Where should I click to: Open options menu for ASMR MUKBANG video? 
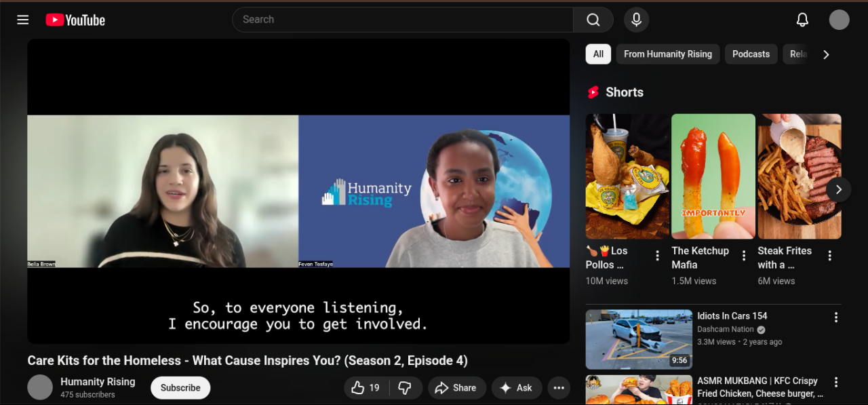click(835, 383)
